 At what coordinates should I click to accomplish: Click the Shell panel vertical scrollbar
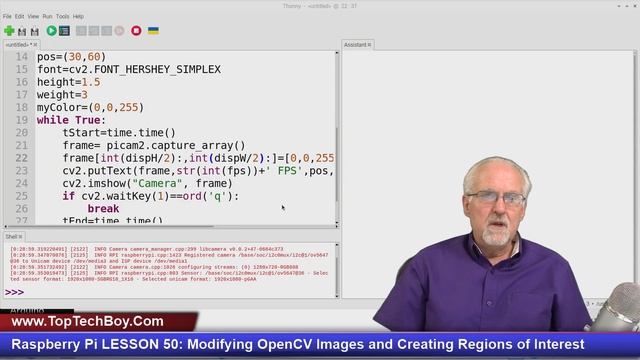337,270
